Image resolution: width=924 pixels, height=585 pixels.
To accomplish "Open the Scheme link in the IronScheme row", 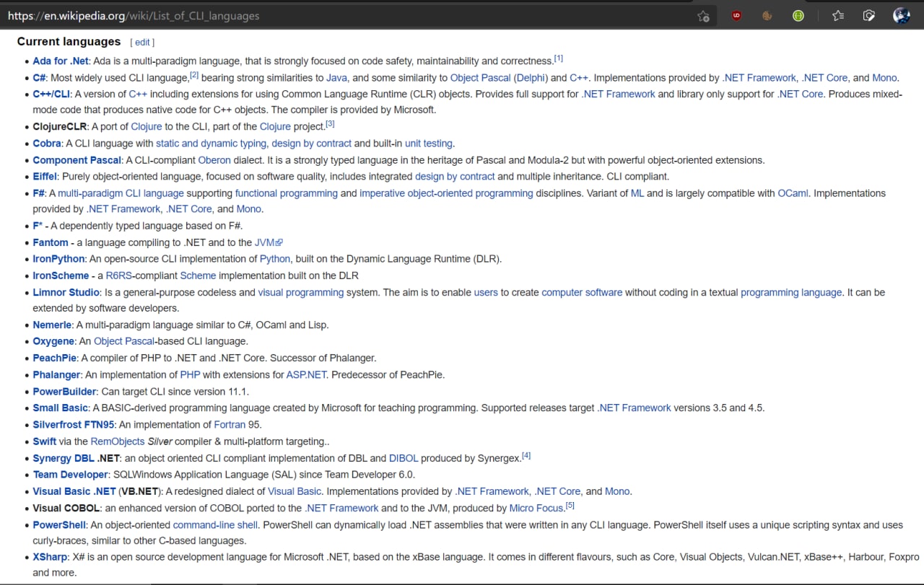I will point(198,276).
